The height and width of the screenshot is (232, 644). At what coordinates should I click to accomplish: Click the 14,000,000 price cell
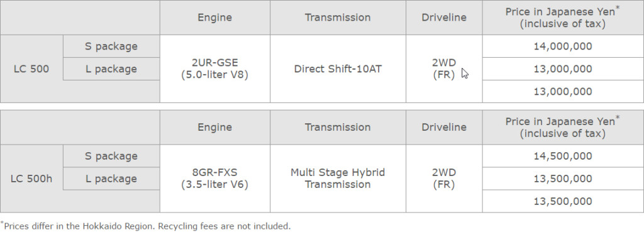[x=563, y=47]
